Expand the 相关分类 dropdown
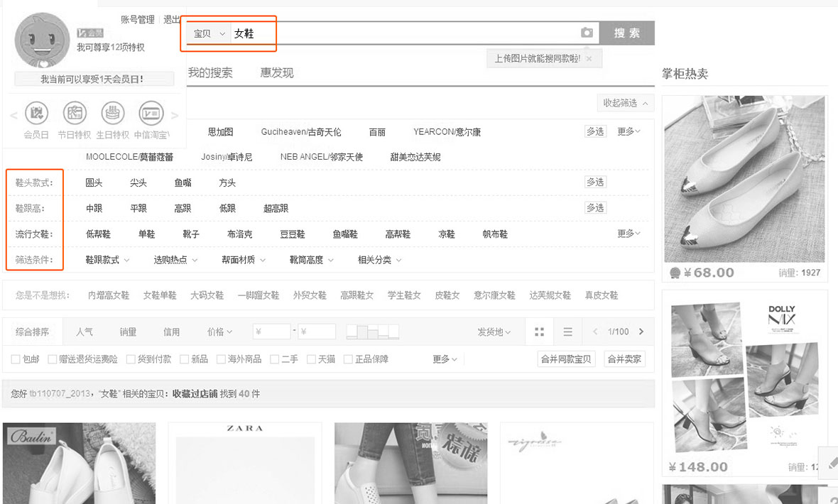This screenshot has width=838, height=504. pyautogui.click(x=379, y=260)
